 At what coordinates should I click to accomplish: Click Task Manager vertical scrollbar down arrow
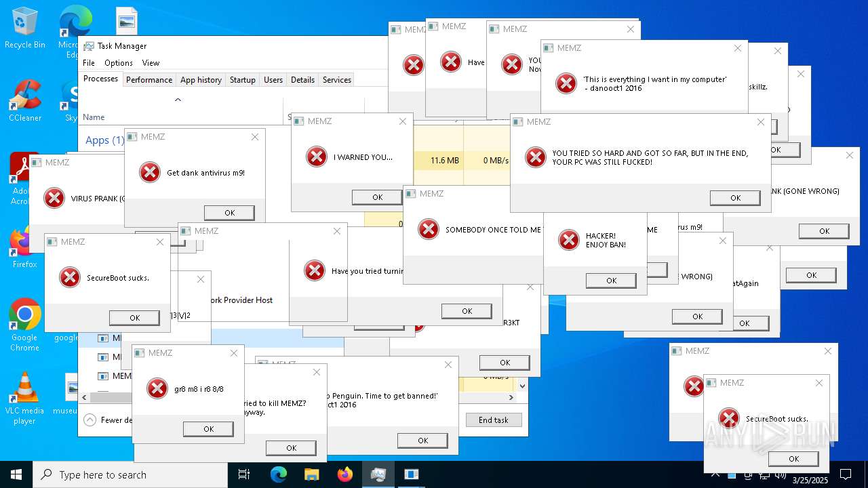pyautogui.click(x=521, y=386)
